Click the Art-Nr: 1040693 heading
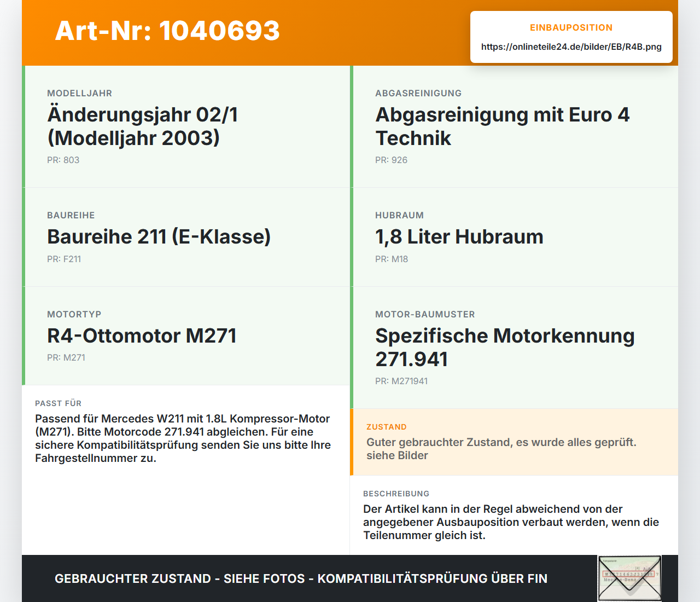The image size is (700, 602). click(167, 31)
